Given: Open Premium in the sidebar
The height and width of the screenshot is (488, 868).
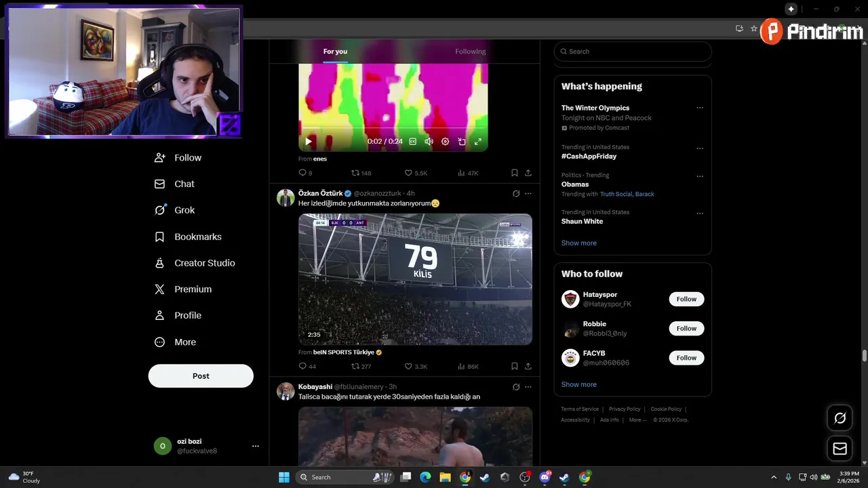Looking at the screenshot, I should coord(183,289).
